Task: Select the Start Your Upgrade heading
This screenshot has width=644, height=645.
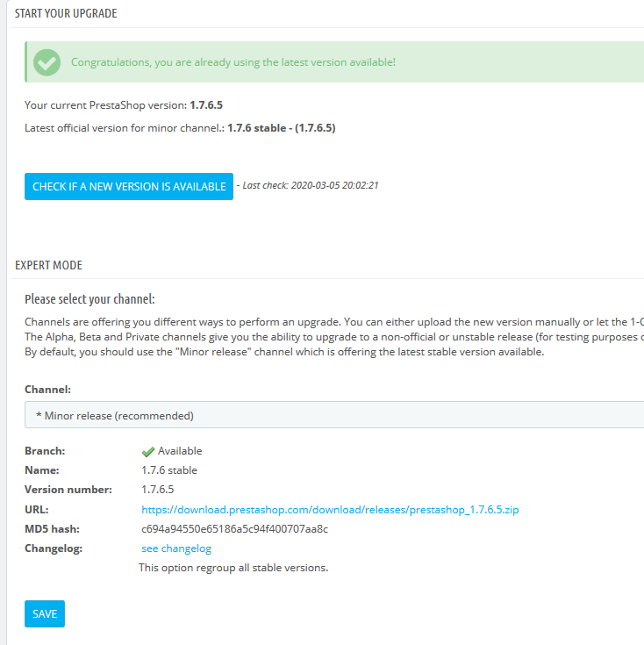Action: [66, 14]
